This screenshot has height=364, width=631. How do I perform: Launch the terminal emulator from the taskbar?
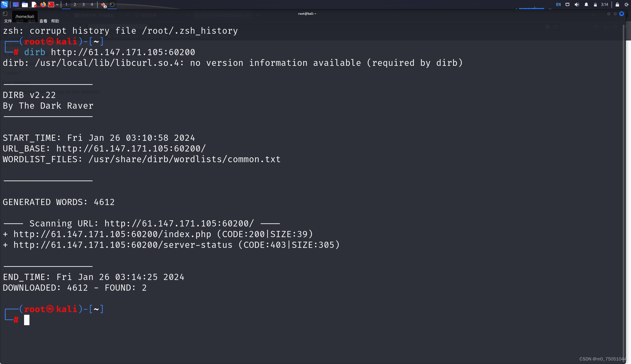[x=51, y=5]
